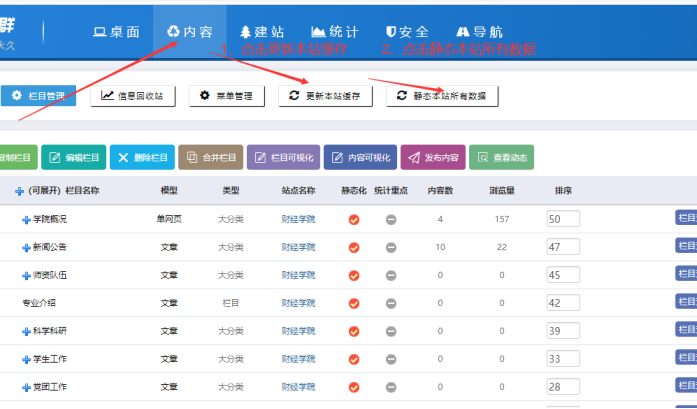Click the 查看动态 button

tap(501, 157)
